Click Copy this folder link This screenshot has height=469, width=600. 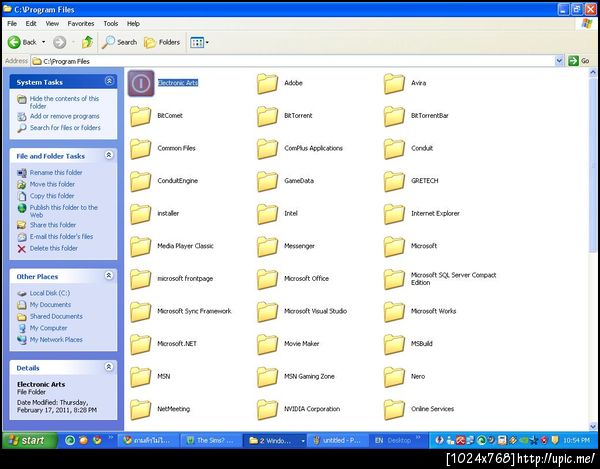coord(52,196)
